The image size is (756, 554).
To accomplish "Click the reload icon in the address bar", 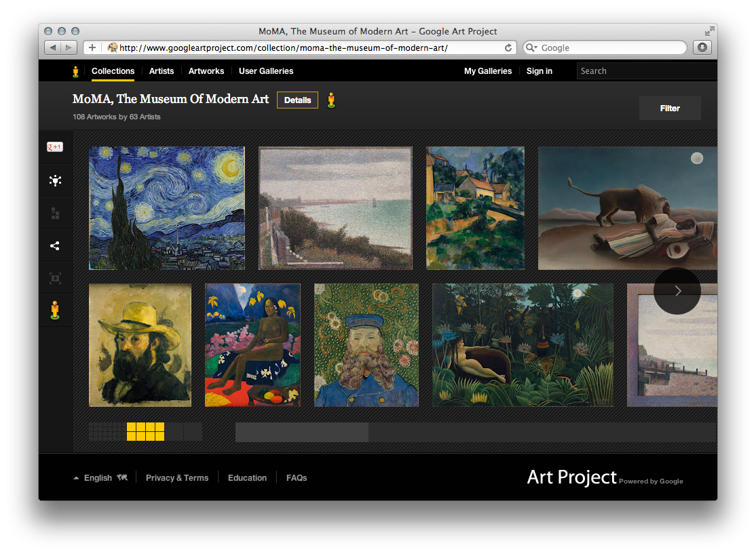I will (x=508, y=47).
